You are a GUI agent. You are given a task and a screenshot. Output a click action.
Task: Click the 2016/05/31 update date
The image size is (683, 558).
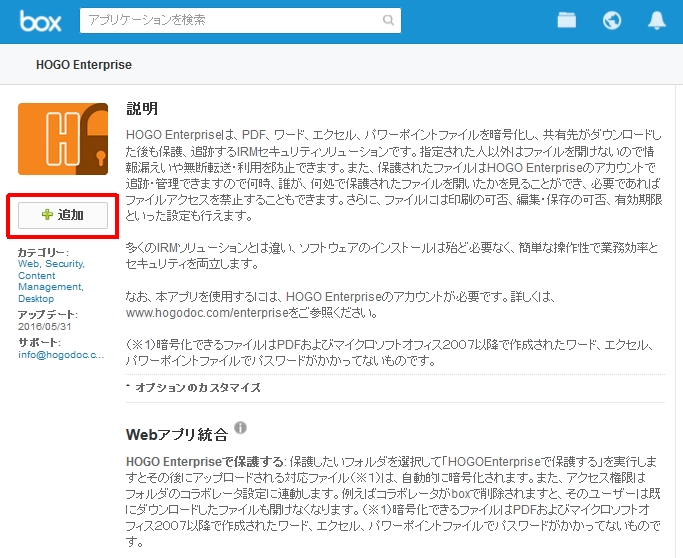[45, 326]
